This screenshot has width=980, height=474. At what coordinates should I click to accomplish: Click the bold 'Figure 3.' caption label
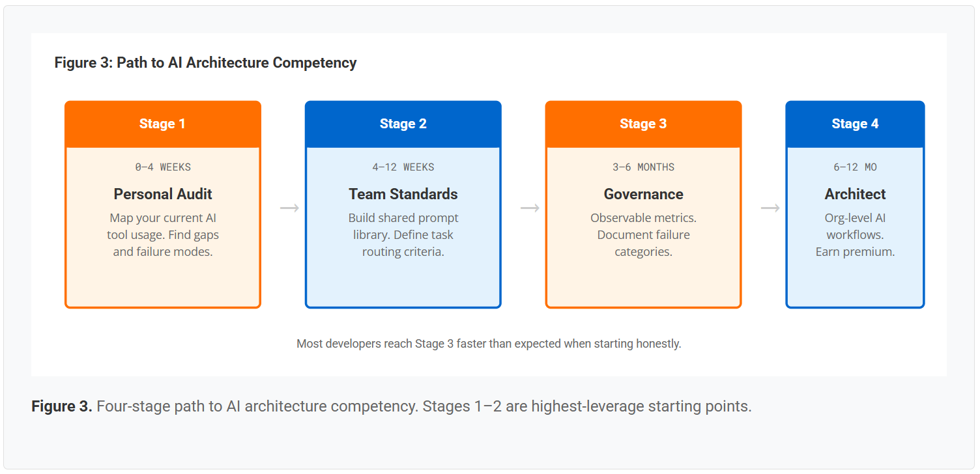pos(62,406)
